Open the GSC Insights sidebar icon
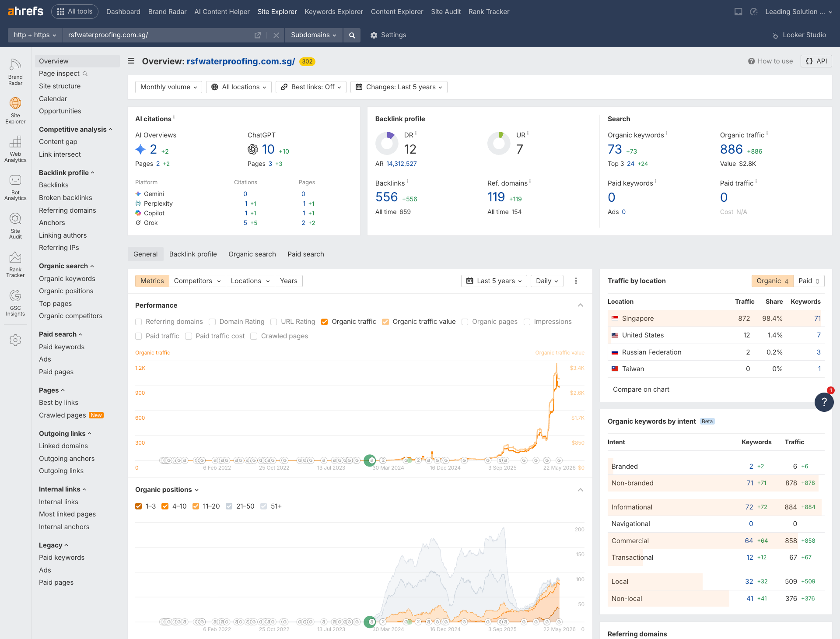Screen dimensions: 840x639 [x=15, y=303]
